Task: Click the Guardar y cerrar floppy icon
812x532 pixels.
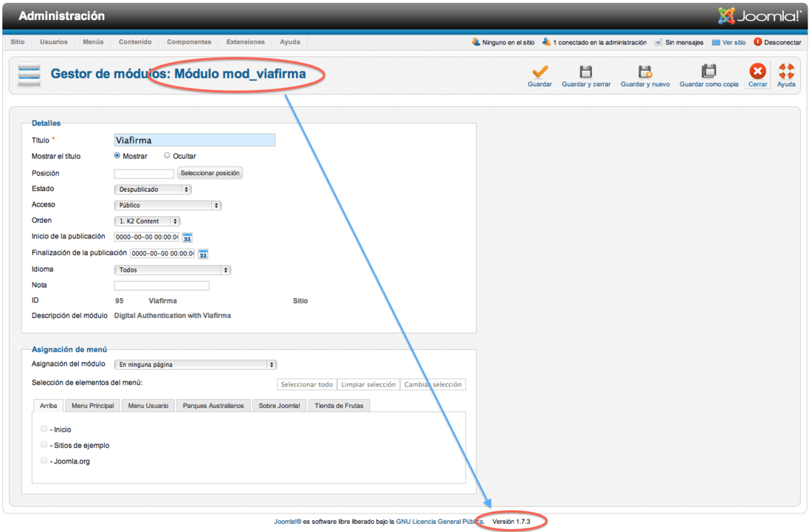Action: click(x=585, y=72)
